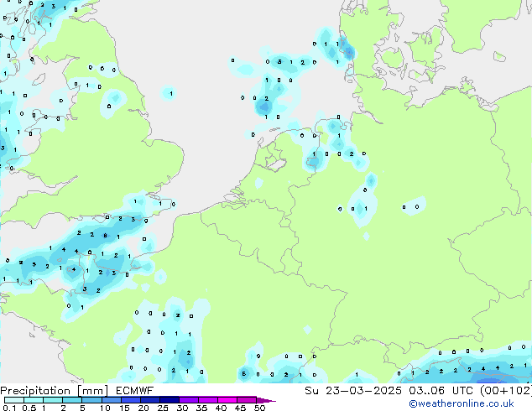
Task: Click the legend arrow tip above 50
Action: click(x=266, y=400)
